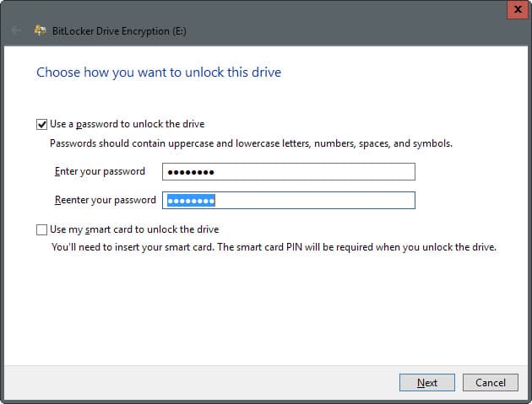Click the 'Enter your password' label

pos(100,171)
